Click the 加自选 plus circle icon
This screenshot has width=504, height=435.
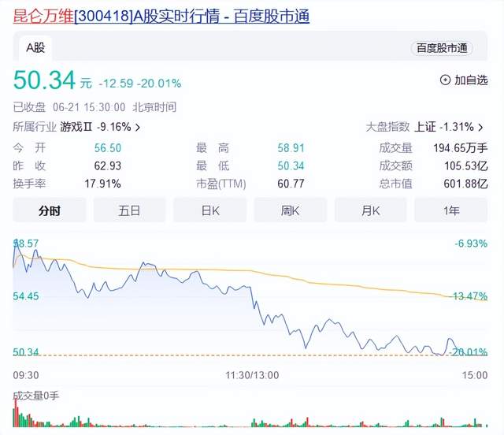click(446, 80)
